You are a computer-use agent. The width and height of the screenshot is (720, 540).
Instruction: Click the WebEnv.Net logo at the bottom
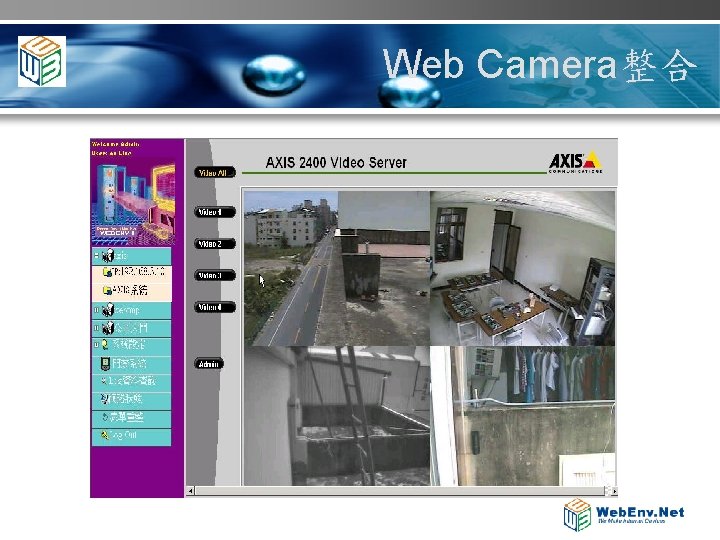(x=624, y=515)
